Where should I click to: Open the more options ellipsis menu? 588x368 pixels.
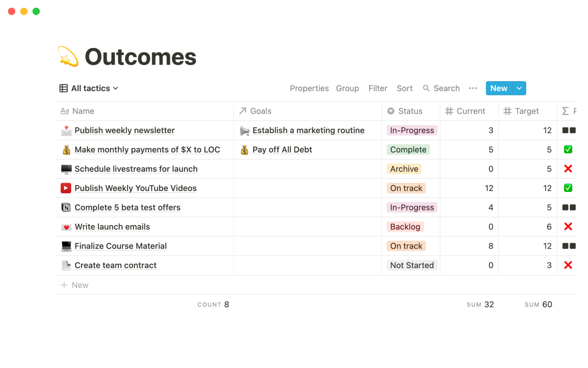point(473,88)
